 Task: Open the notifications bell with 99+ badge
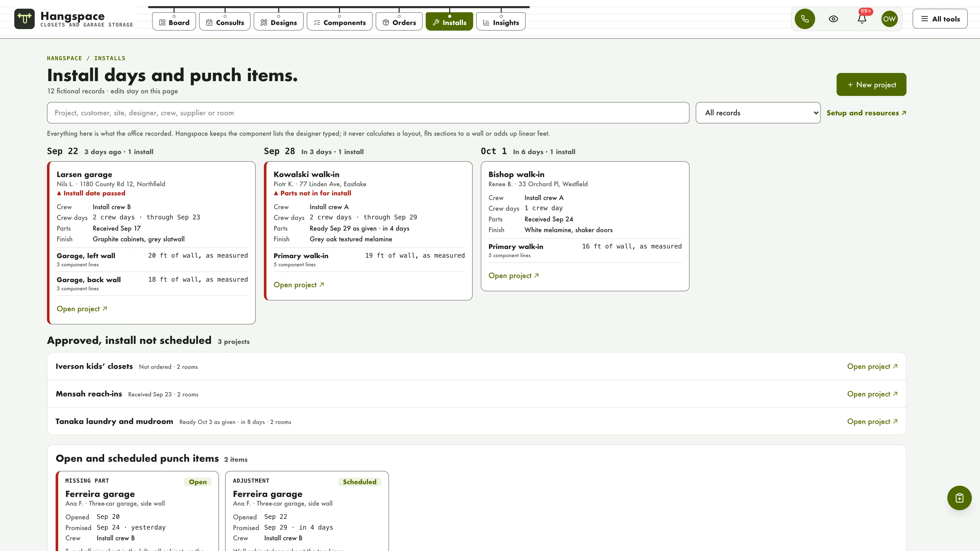click(x=862, y=19)
